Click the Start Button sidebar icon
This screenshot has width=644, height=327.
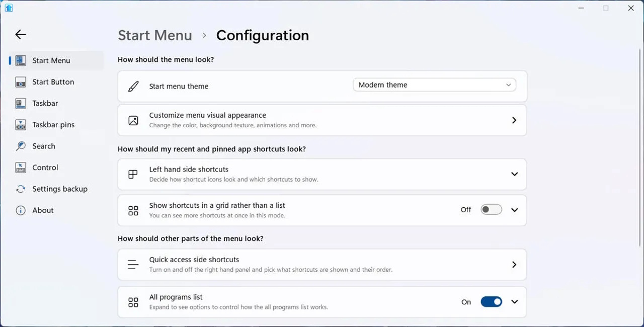[x=21, y=82]
